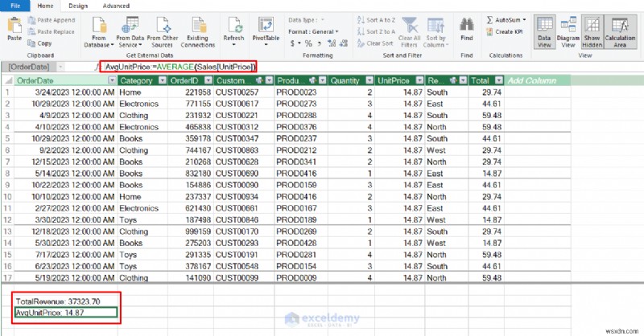Open Total column filter dropdown
Viewport: 644px width, 336px height.
click(499, 80)
